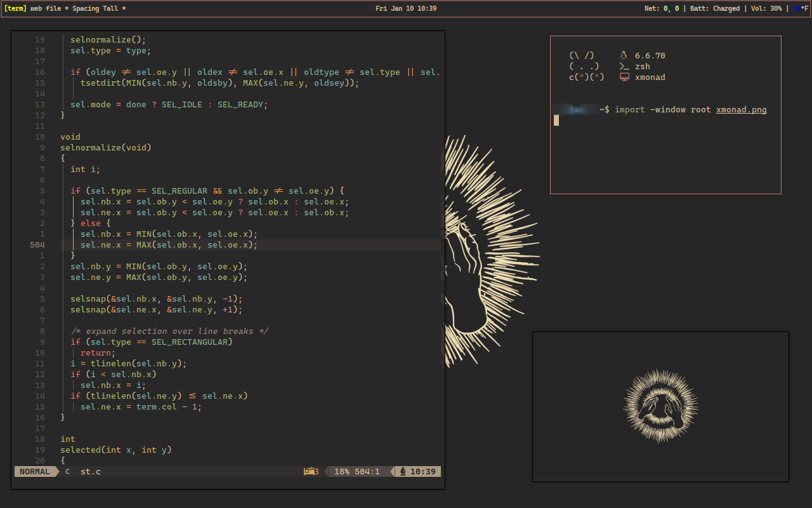Click the date Fri Jan 10 10:39 in the bar
This screenshot has width=812, height=508.
406,9
